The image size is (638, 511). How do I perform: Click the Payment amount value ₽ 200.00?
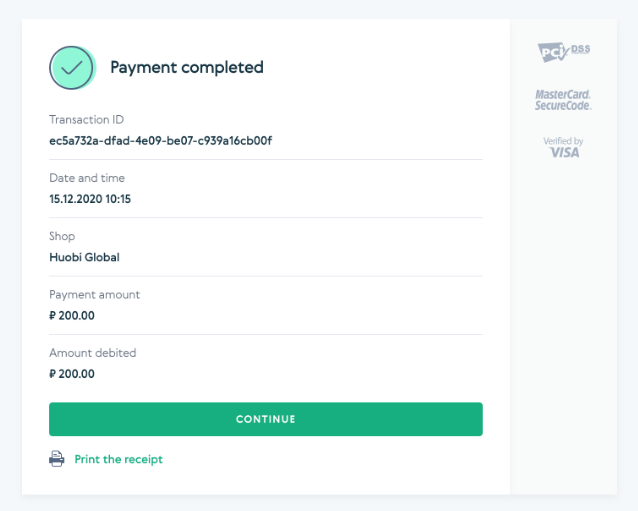click(72, 315)
